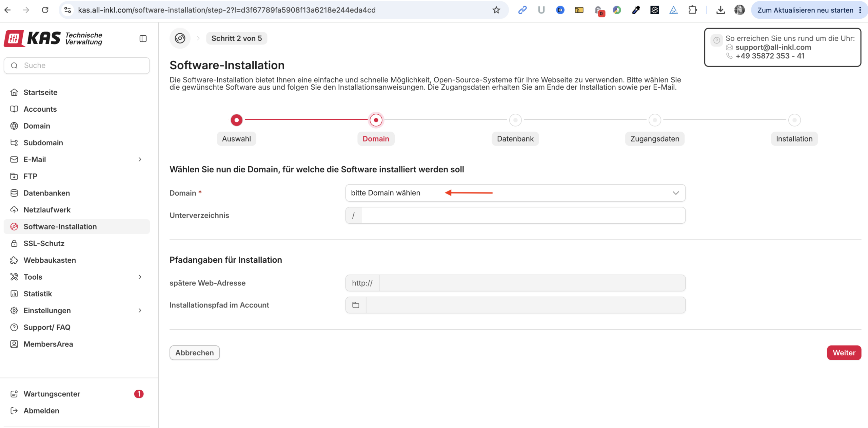Click the link-chain extension icon
The height and width of the screenshot is (428, 868).
coord(522,10)
